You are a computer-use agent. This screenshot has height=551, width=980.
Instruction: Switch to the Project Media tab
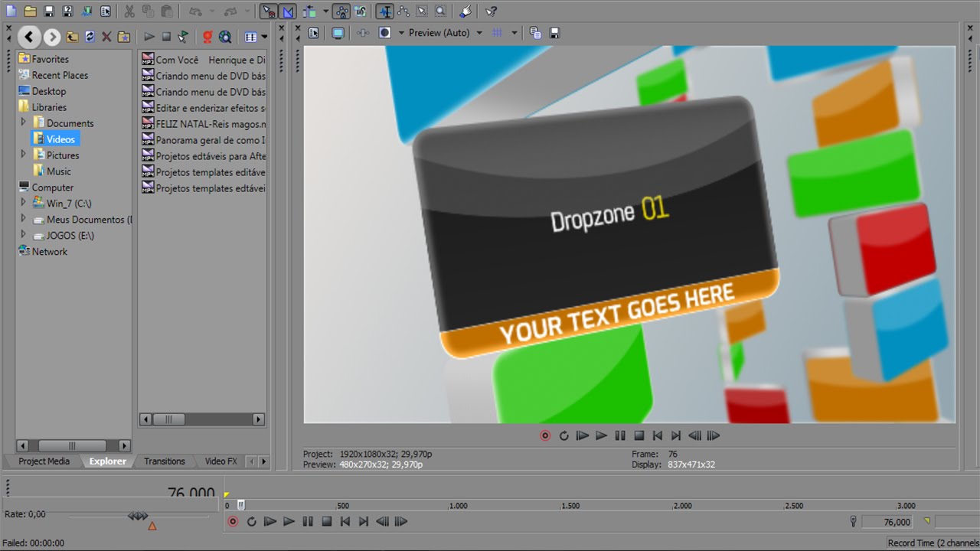[x=44, y=461]
